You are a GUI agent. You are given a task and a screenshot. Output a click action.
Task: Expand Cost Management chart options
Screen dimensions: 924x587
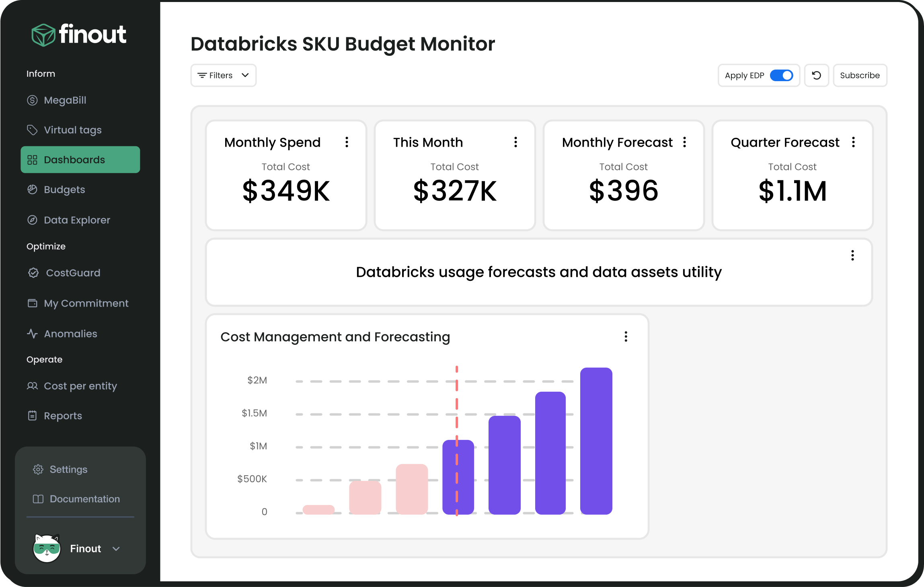(626, 336)
